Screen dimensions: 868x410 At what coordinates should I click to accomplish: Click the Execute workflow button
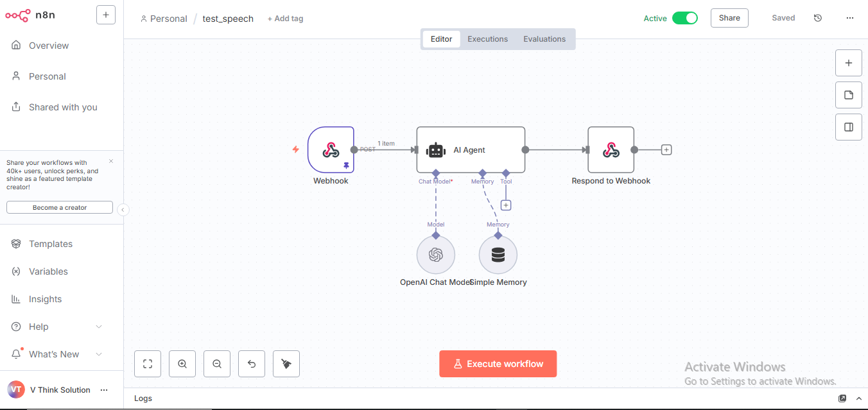pos(498,364)
